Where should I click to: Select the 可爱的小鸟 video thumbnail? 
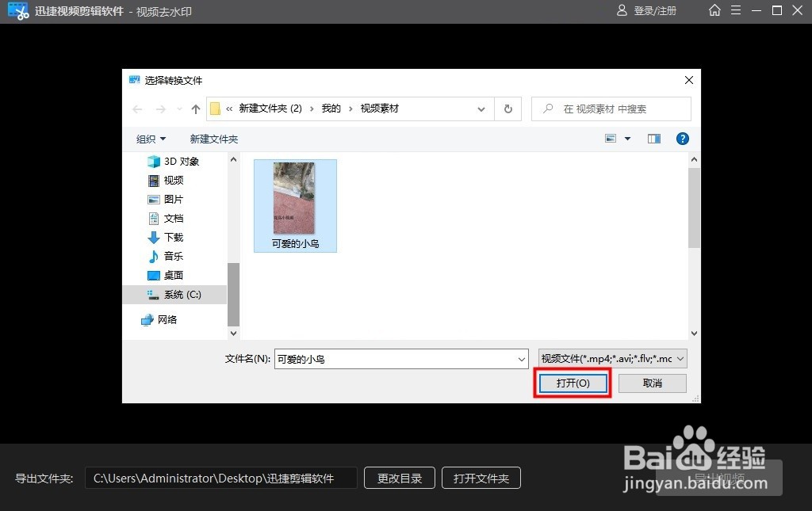[295, 202]
